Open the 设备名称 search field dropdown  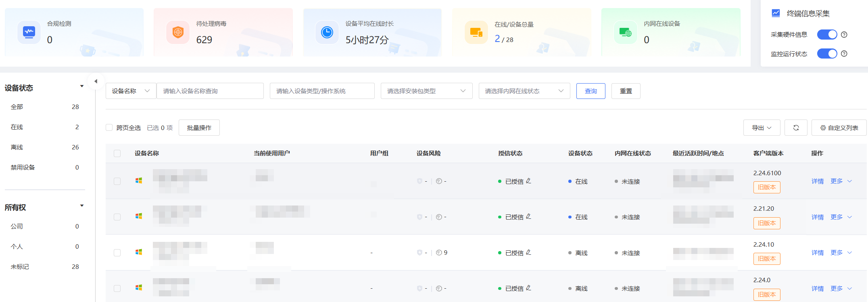pyautogui.click(x=131, y=91)
